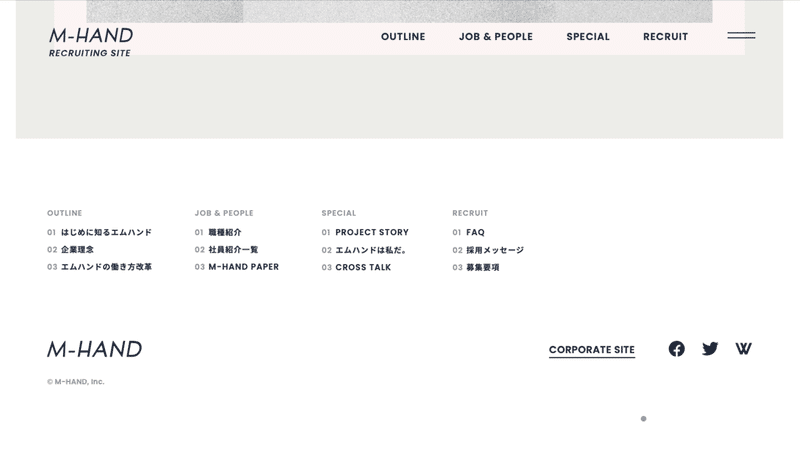Open the Twitter icon link
Viewport: 800px width, 456px height.
tap(710, 349)
